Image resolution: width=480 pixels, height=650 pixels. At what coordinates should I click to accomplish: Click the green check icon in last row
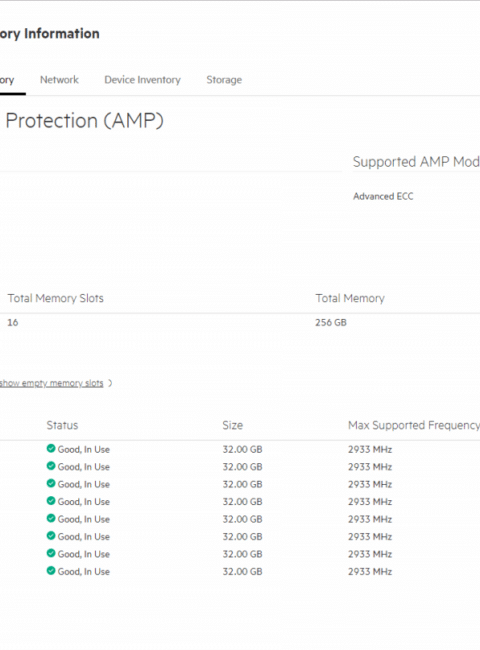(51, 571)
